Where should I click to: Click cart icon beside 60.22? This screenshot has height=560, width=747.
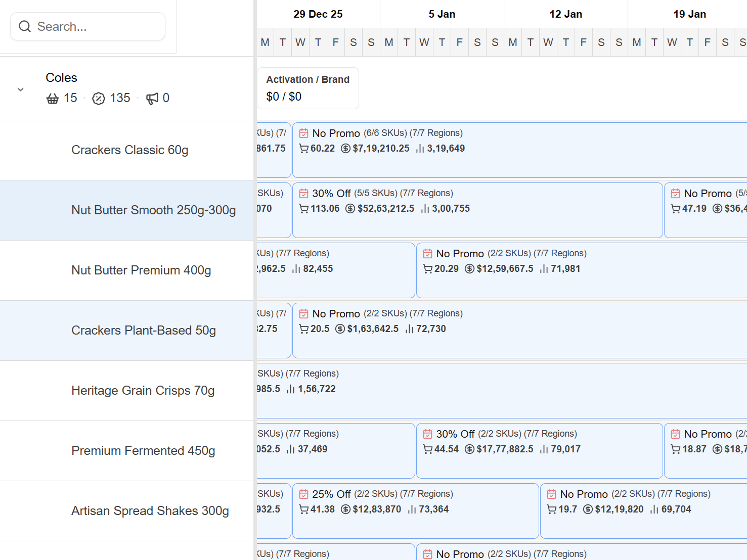(x=304, y=149)
